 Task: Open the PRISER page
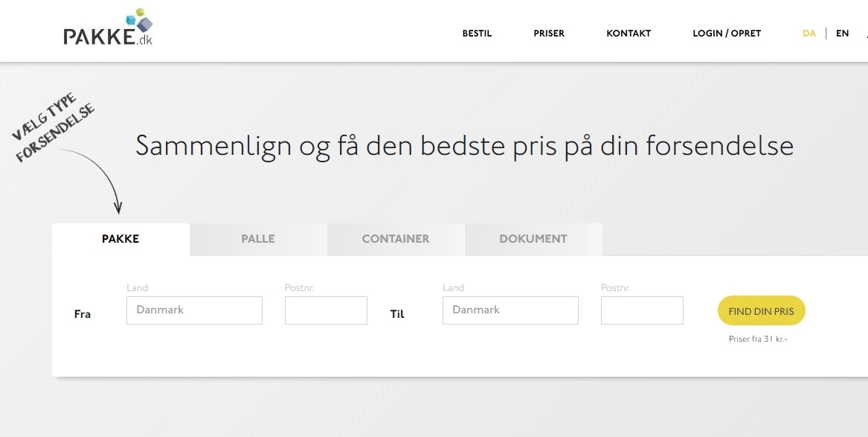click(x=549, y=34)
